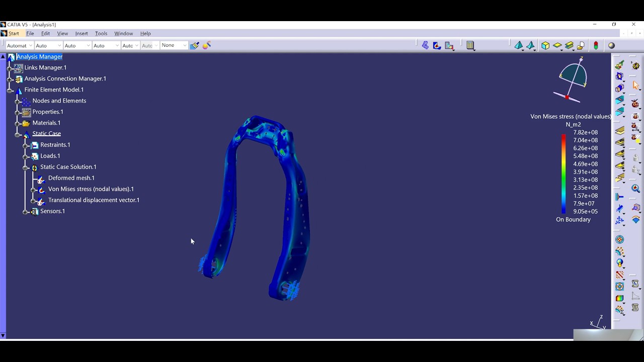Select Properties.1 in the tree
Screen dimensions: 644x362
click(48, 112)
